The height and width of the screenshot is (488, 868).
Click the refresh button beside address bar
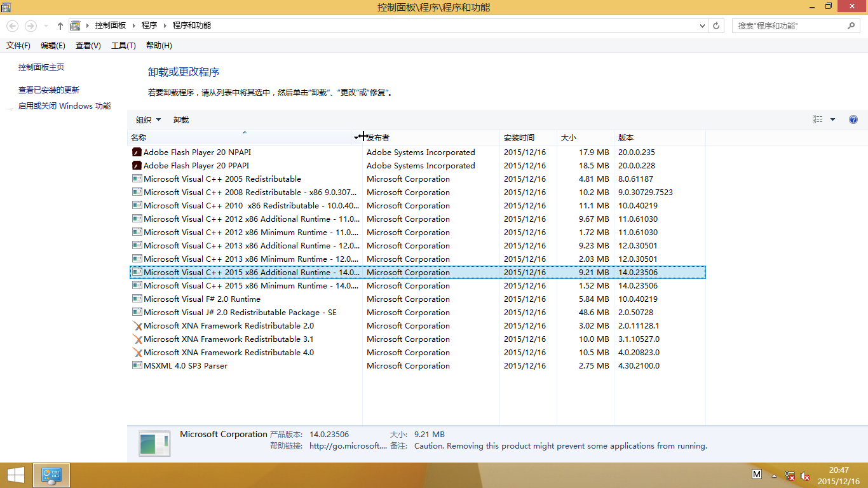[717, 26]
